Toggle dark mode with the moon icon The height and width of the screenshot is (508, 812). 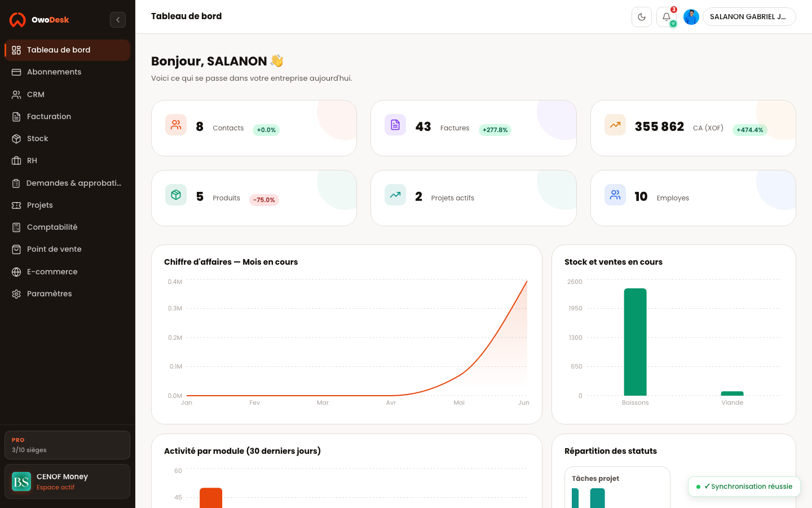point(642,17)
